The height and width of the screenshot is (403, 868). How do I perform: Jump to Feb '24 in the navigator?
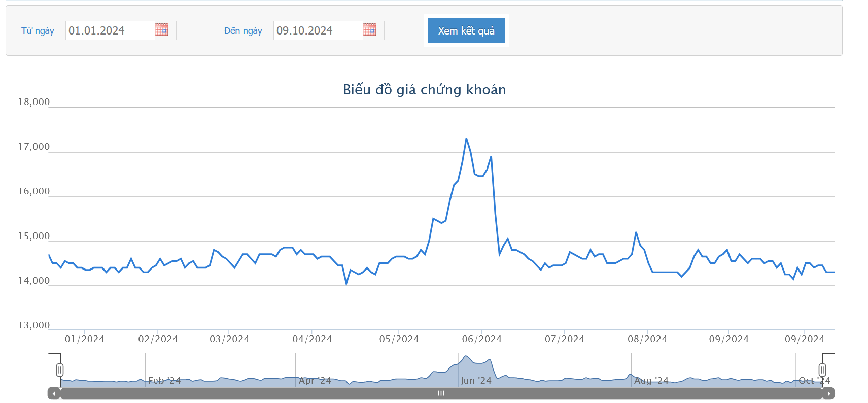[164, 381]
